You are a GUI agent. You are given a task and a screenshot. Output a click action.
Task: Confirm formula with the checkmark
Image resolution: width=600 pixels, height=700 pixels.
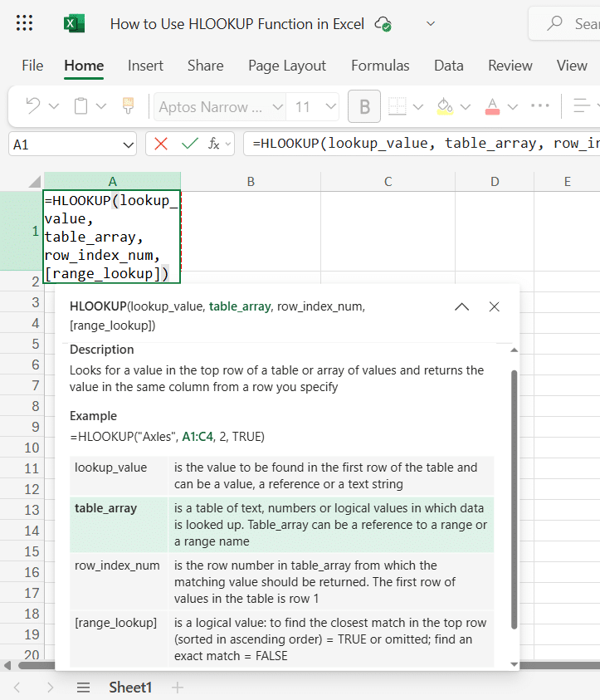189,144
